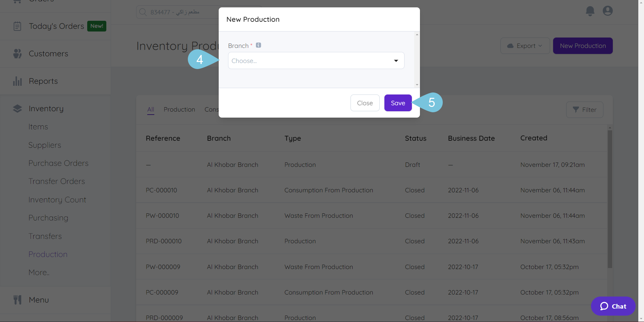Open the New Production dialog
This screenshot has width=644, height=322.
583,46
